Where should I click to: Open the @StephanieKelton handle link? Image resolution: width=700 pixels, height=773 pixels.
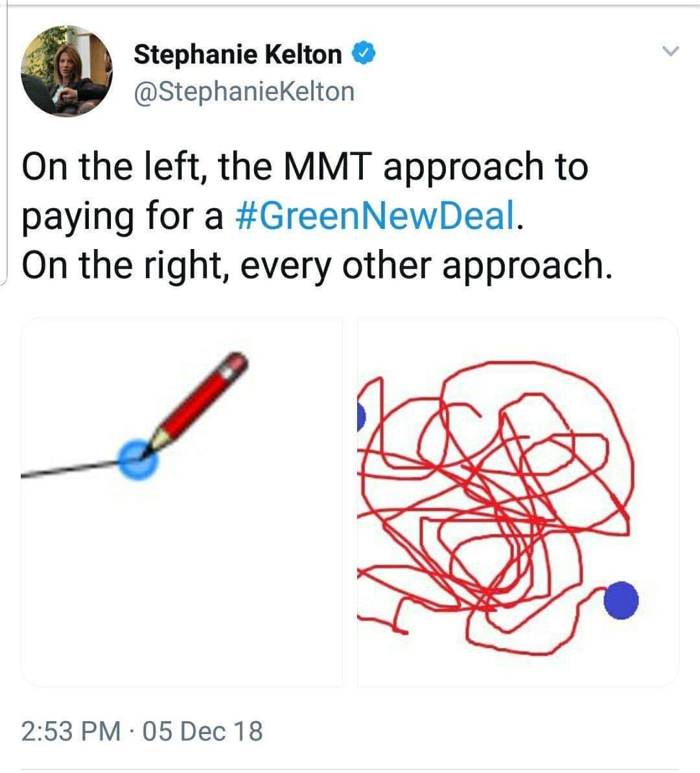(244, 91)
